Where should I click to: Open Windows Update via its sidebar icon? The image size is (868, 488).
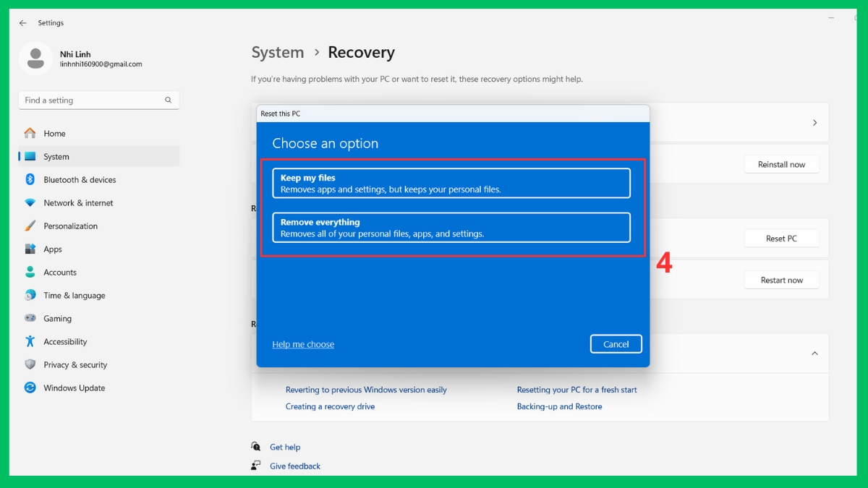(29, 388)
